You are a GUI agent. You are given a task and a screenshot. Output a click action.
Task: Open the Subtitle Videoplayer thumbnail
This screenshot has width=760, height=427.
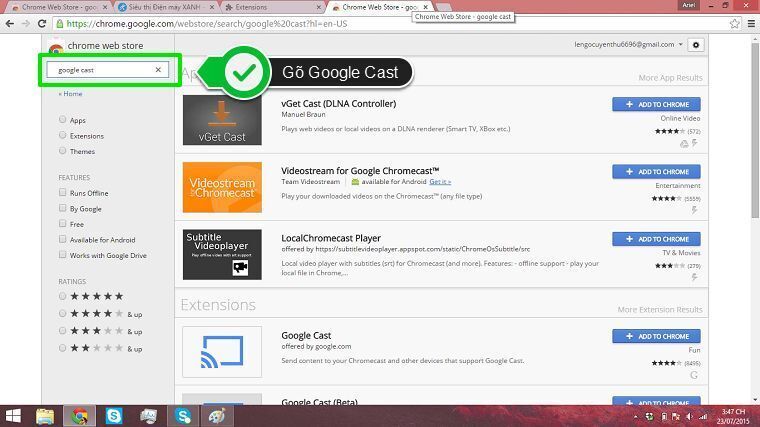pyautogui.click(x=222, y=254)
